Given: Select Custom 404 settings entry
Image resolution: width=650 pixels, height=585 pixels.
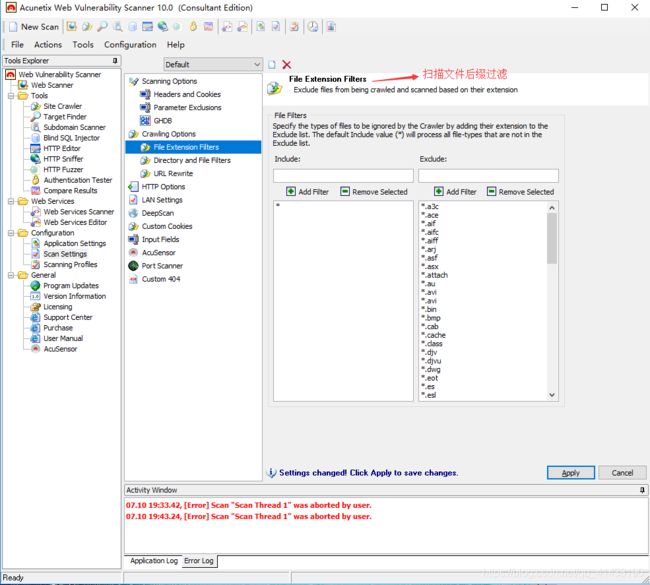Looking at the screenshot, I should pos(161,279).
